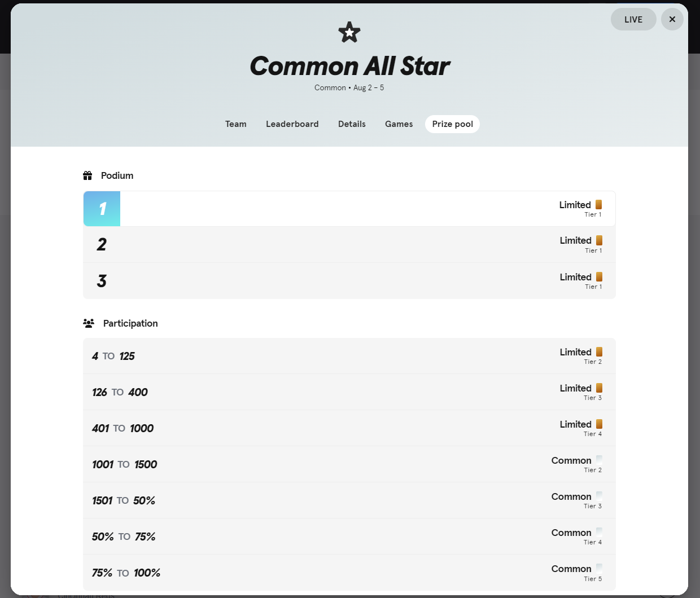Click the Common card icon for 50% to 75%
This screenshot has height=598, width=700.
click(600, 533)
